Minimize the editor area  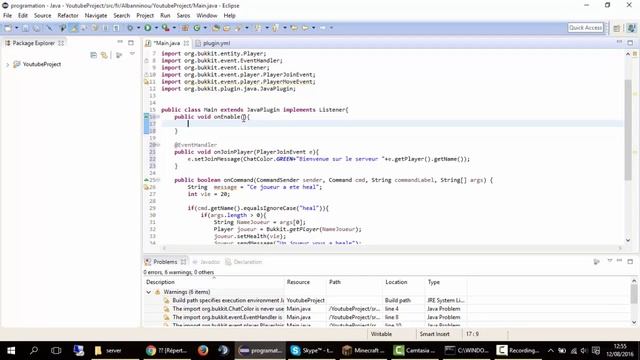coord(619,42)
